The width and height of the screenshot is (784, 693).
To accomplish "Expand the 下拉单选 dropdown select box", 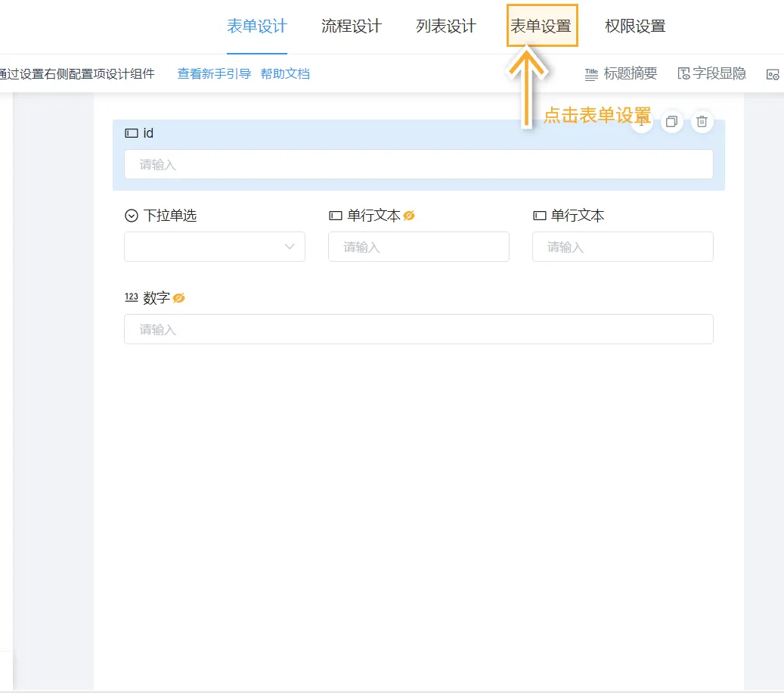I will [204, 247].
